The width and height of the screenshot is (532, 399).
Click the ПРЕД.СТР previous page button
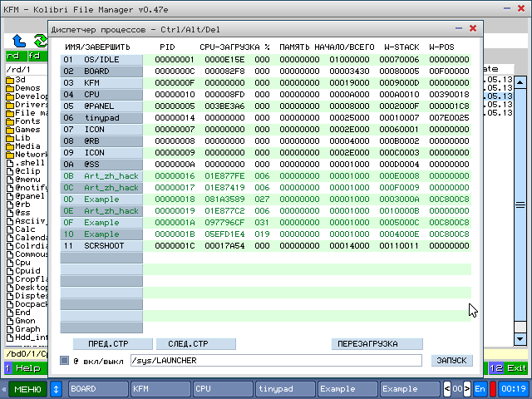106,343
